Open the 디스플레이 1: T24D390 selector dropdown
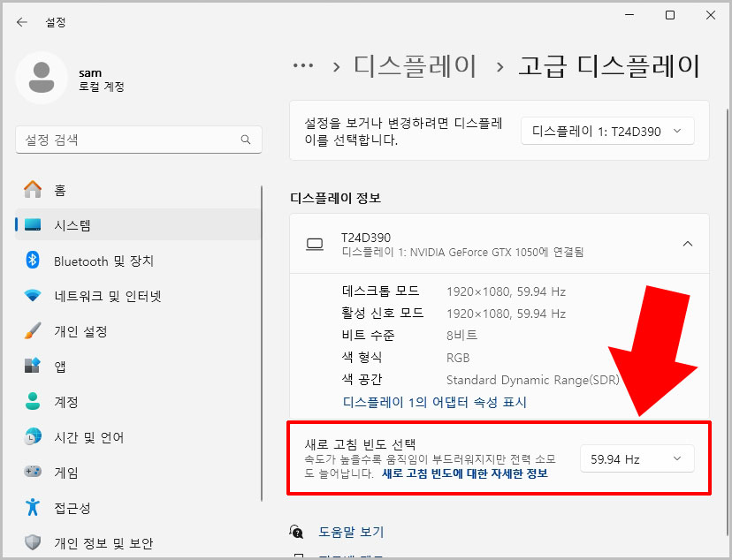Viewport: 732px width, 560px height. (x=607, y=130)
